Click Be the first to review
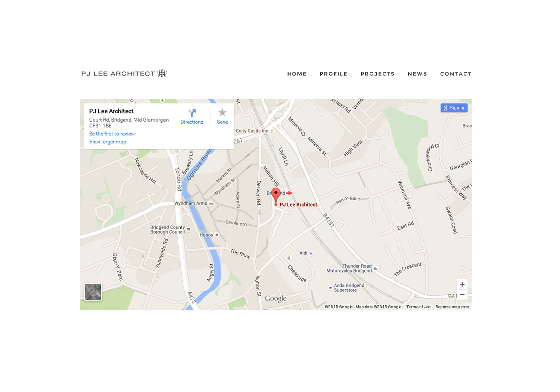The image size is (560, 392). point(112,134)
